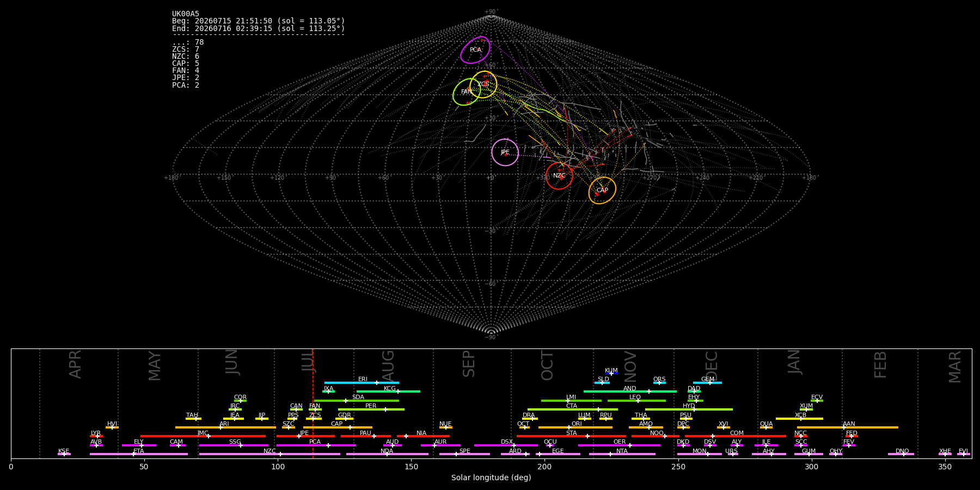Click the KUM shower marker in November
This screenshot has height=490, width=980.
[611, 373]
